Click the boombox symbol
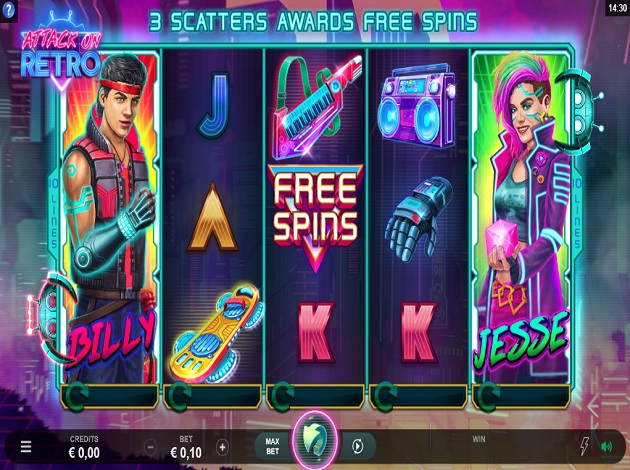Viewport: 630px width, 470px height. (x=418, y=107)
